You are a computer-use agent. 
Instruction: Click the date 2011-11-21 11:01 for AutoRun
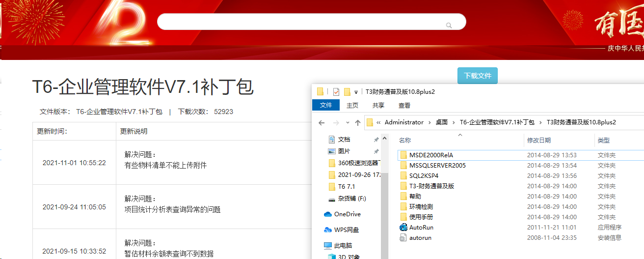[x=552, y=228]
